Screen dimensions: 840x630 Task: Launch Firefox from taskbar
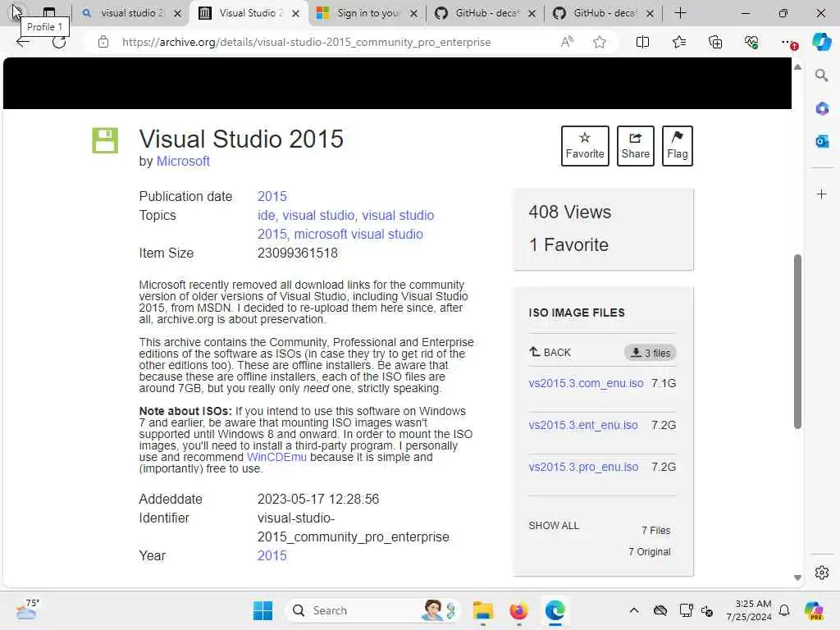518,610
